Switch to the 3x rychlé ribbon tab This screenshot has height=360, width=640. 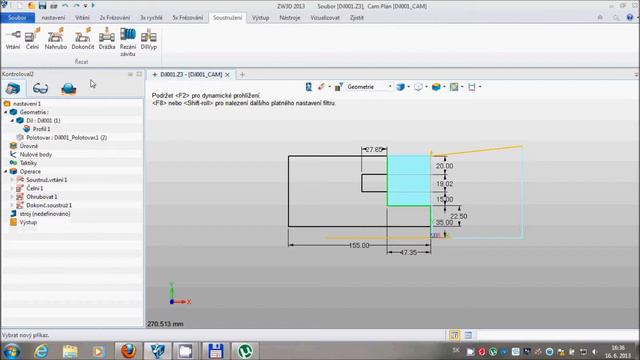coord(151,18)
